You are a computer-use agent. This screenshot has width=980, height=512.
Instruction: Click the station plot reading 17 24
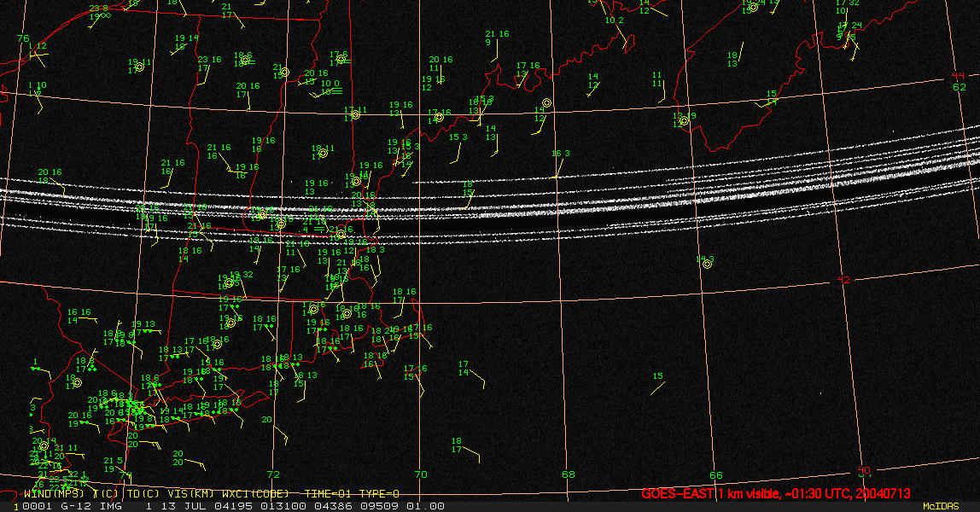(850, 26)
